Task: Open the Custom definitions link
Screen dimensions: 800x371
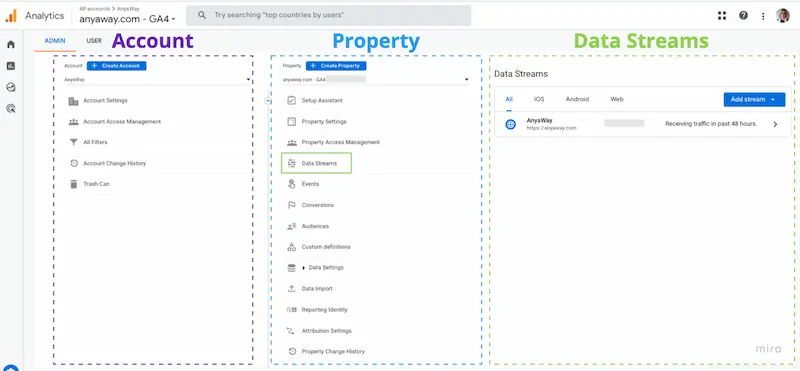Action: coord(326,247)
